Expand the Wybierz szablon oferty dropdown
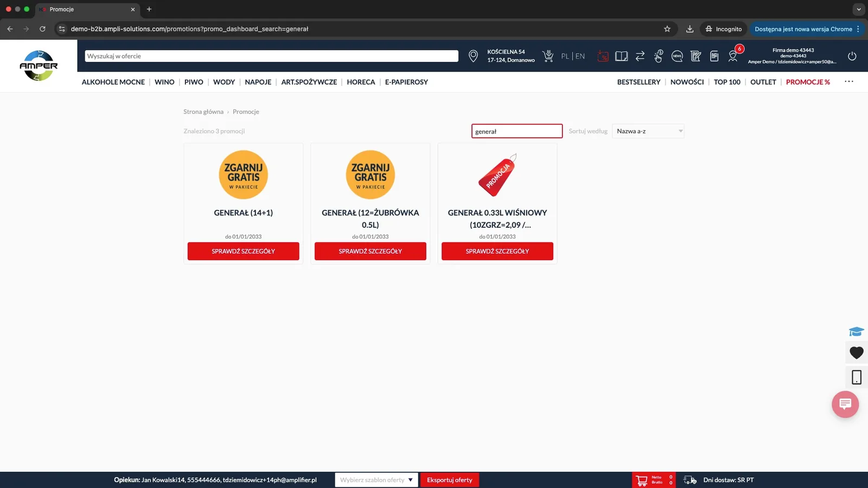 (376, 480)
